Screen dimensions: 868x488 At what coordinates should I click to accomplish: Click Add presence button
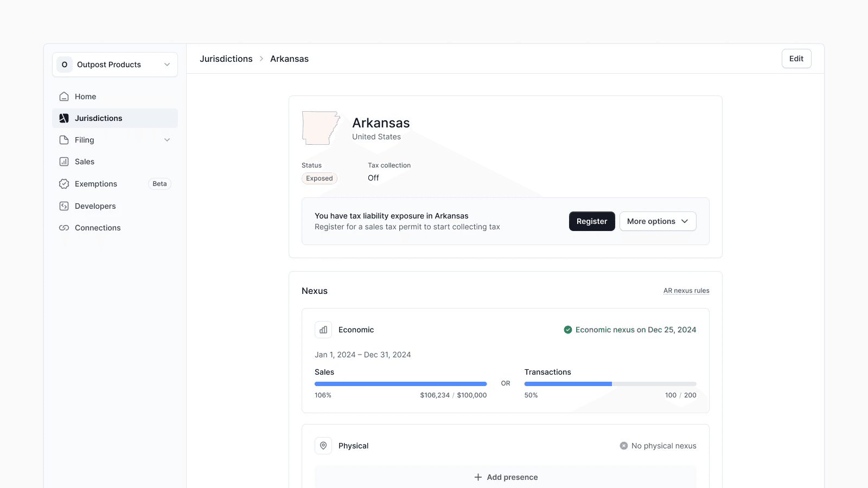(x=506, y=477)
